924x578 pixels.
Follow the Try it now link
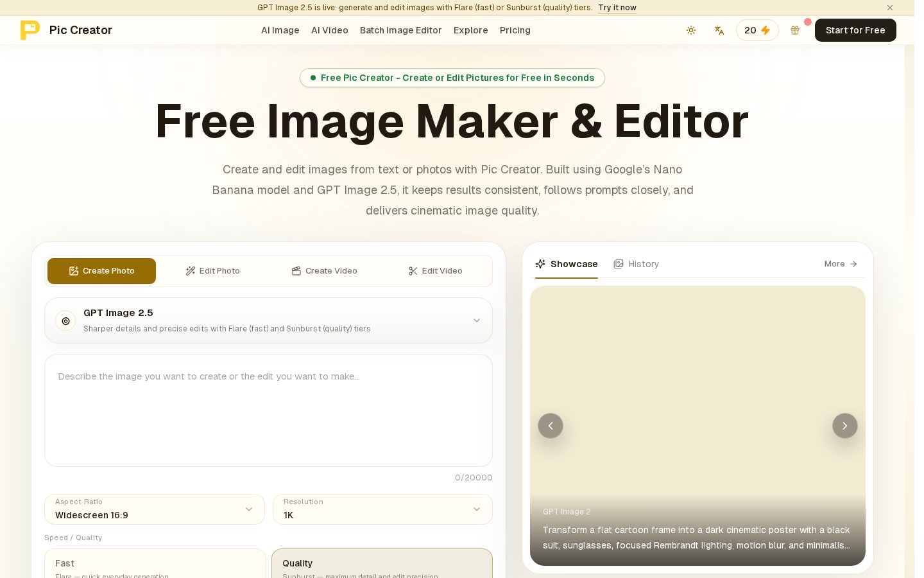(617, 8)
